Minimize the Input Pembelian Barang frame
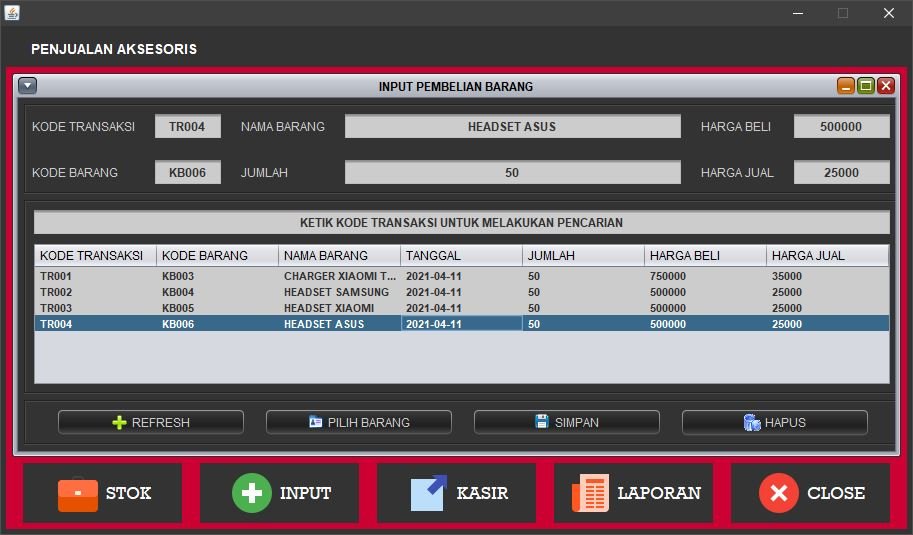 click(846, 86)
